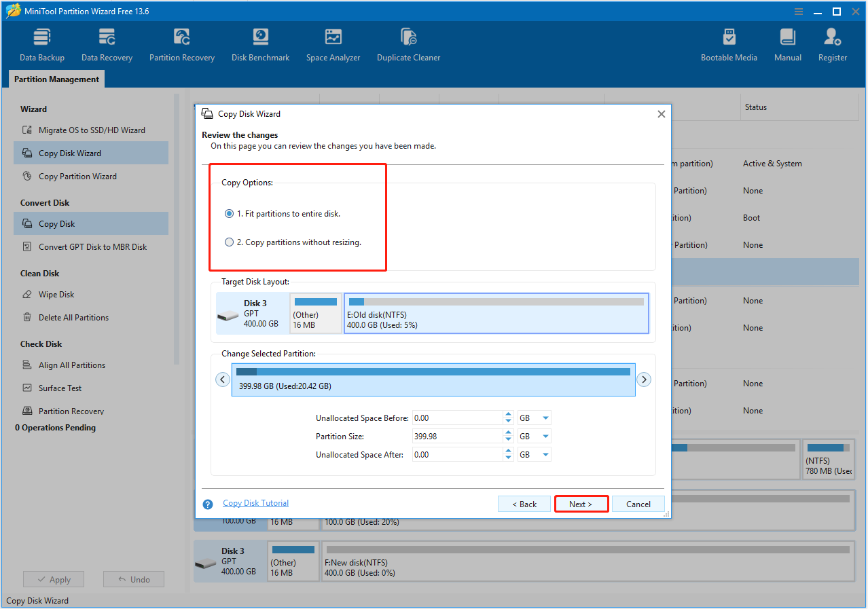Open Data Recovery tool
The height and width of the screenshot is (609, 868).
point(107,45)
